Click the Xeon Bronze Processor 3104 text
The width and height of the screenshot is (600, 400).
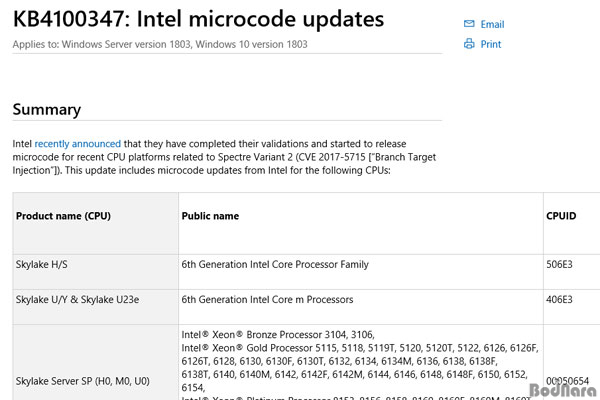pyautogui.click(x=278, y=335)
